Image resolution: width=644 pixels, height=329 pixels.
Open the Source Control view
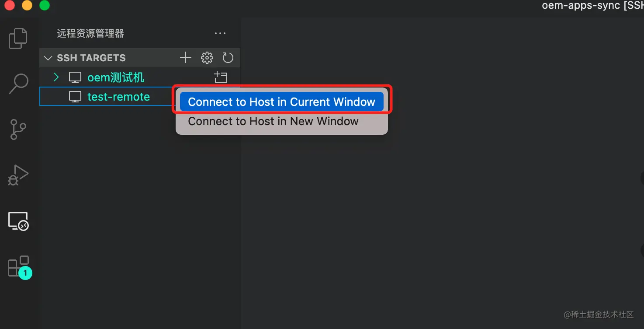coord(18,129)
